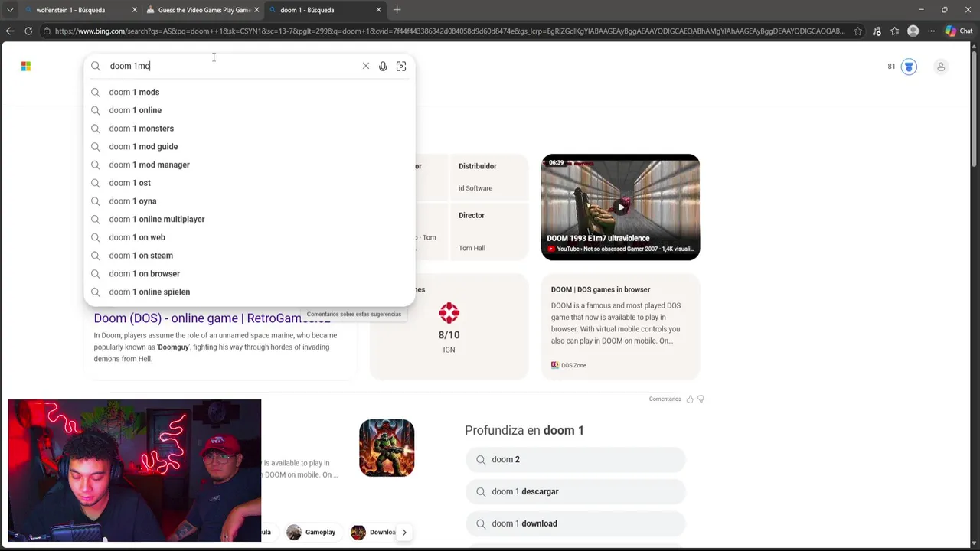View site information icon in address bar

coord(47,31)
